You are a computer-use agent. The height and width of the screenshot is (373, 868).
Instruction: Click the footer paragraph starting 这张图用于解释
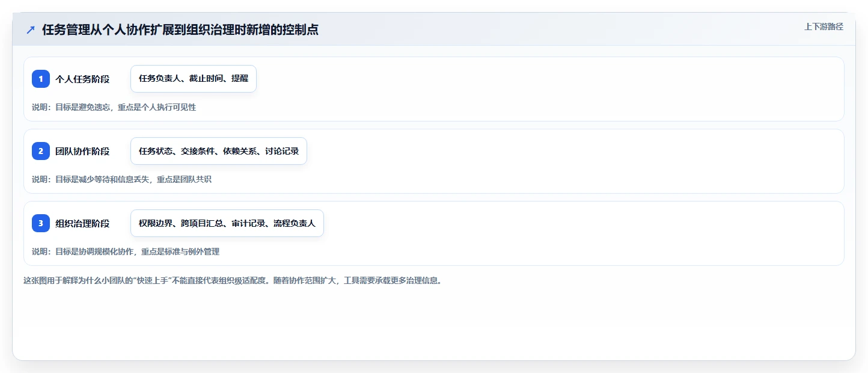click(234, 280)
